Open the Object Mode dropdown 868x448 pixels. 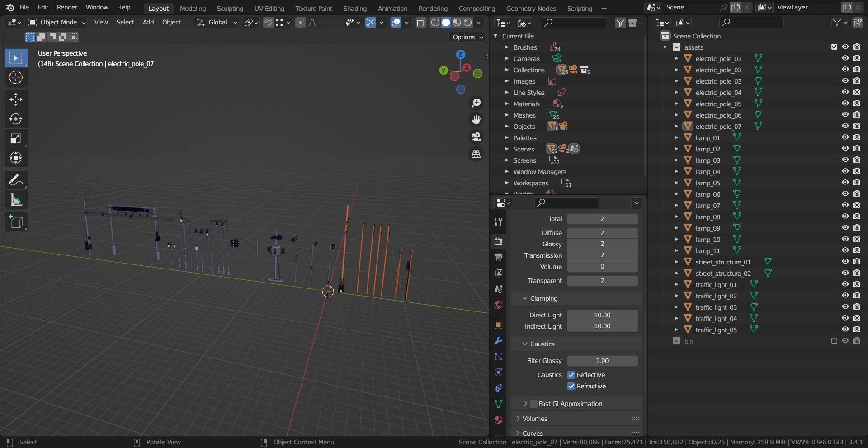pyautogui.click(x=57, y=22)
